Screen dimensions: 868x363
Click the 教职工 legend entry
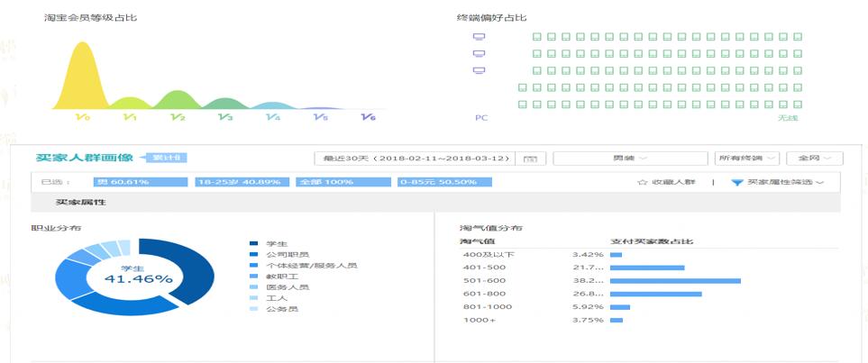tap(275, 277)
